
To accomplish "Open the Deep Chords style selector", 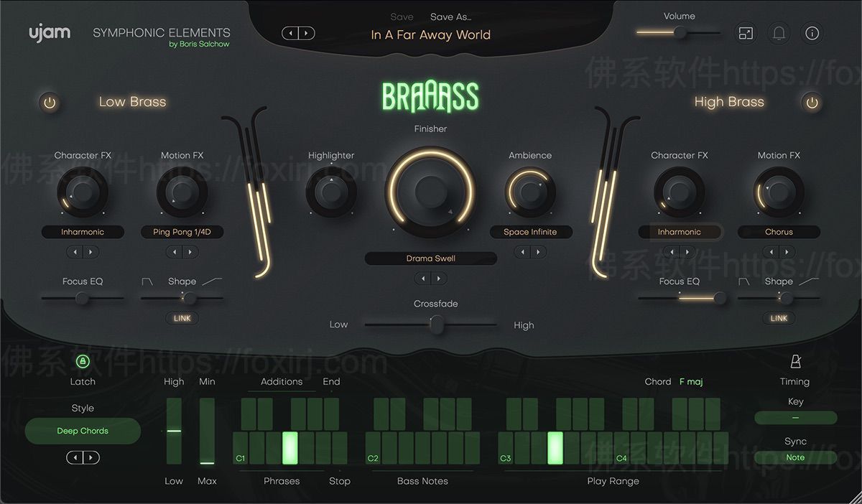I will coord(83,431).
